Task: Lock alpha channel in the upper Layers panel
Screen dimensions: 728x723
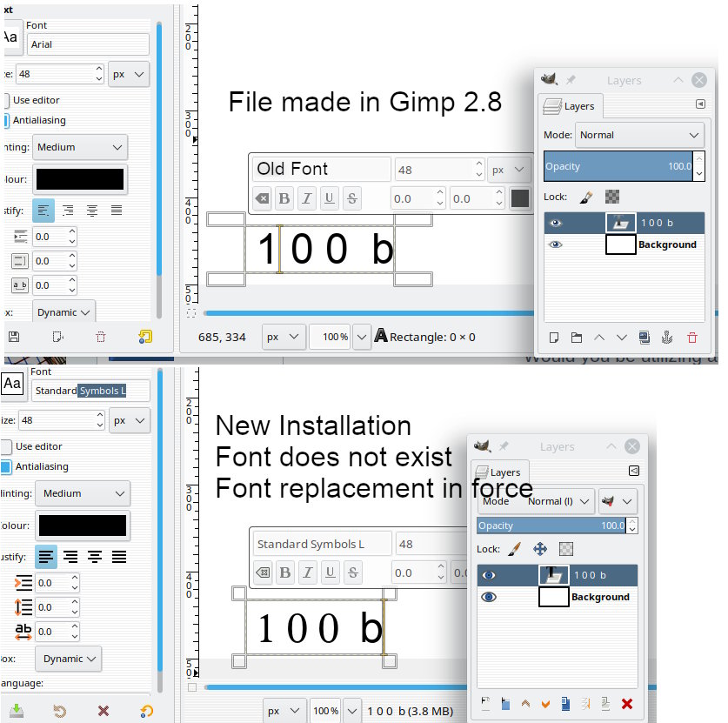Action: pos(612,197)
